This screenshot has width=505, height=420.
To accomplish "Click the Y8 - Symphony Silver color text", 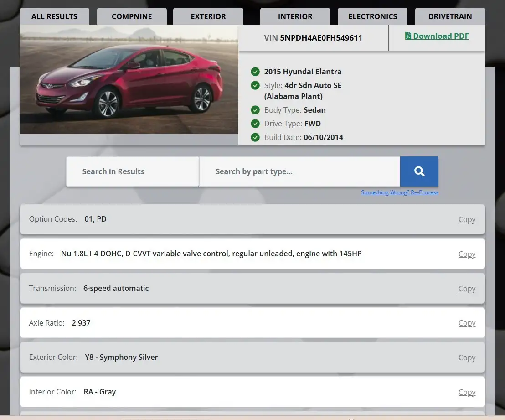I will tap(121, 357).
